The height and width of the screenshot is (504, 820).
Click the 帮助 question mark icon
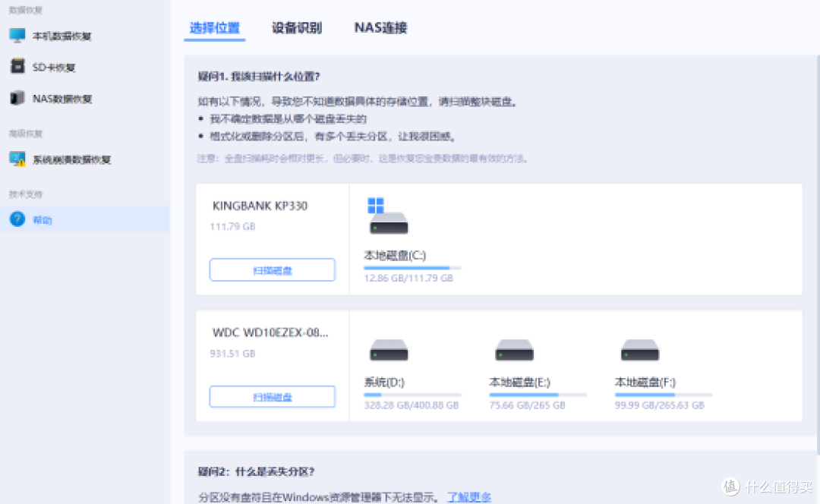click(x=17, y=219)
